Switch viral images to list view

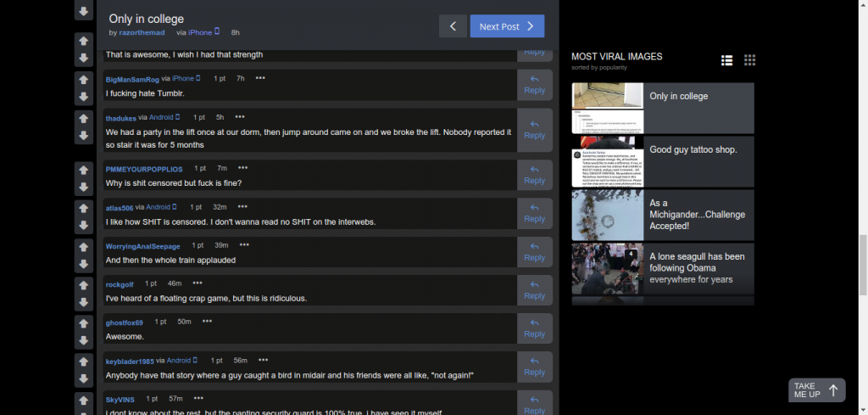pyautogui.click(x=726, y=60)
